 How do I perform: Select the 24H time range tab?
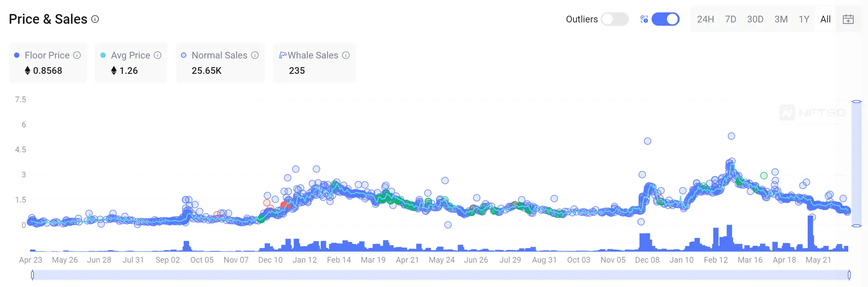(x=705, y=19)
